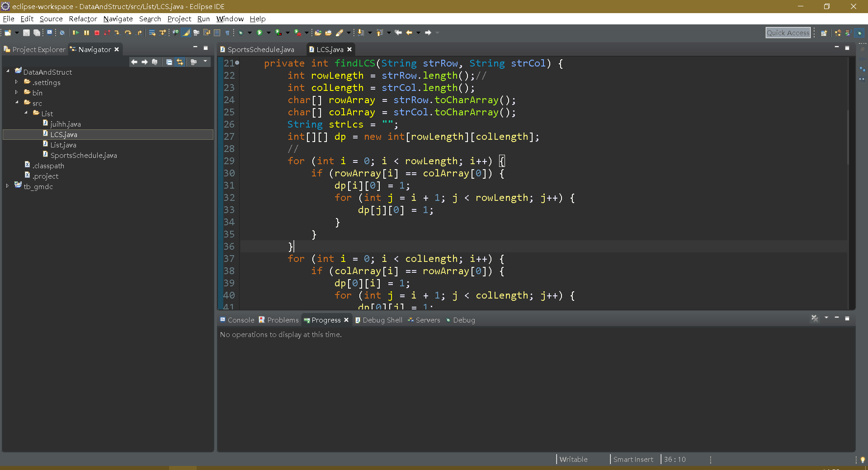Image resolution: width=868 pixels, height=470 pixels.
Task: Toggle Link with Editor in Navigator
Action: 179,62
